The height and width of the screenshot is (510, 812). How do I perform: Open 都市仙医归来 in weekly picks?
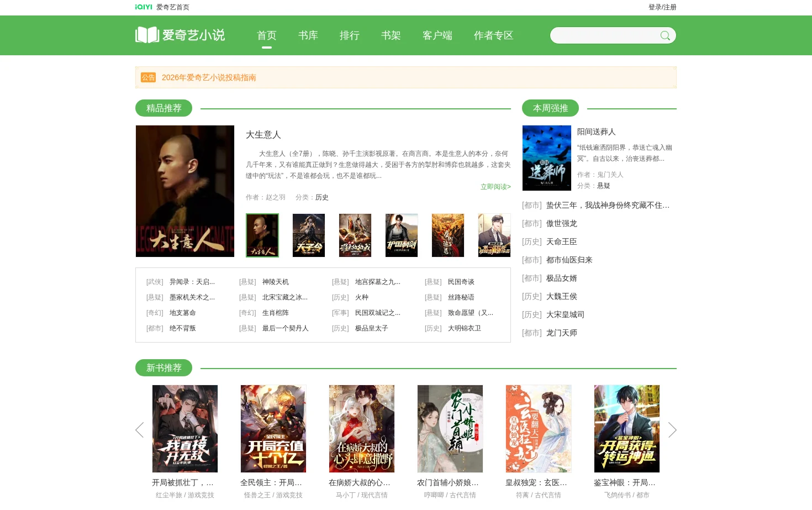[570, 260]
